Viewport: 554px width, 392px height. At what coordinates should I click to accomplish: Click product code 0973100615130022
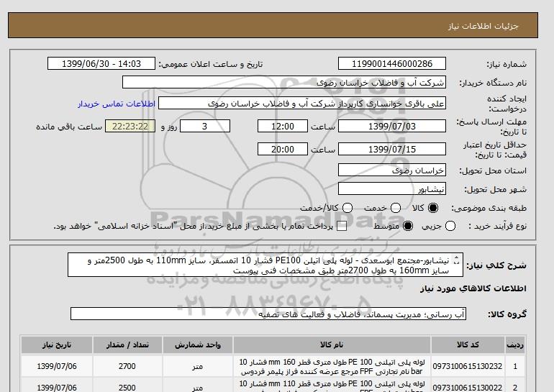[x=468, y=388]
